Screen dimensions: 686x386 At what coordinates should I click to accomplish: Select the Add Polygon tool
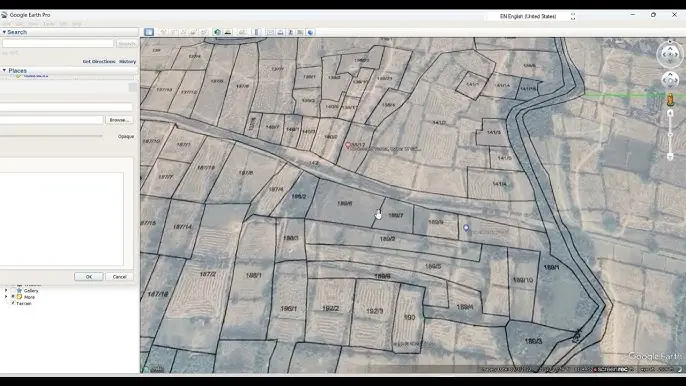173,32
